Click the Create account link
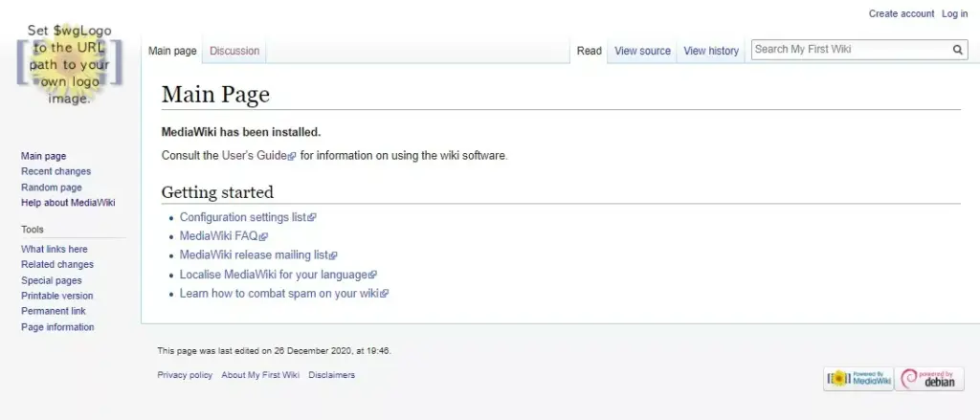This screenshot has height=420, width=980. click(901, 13)
